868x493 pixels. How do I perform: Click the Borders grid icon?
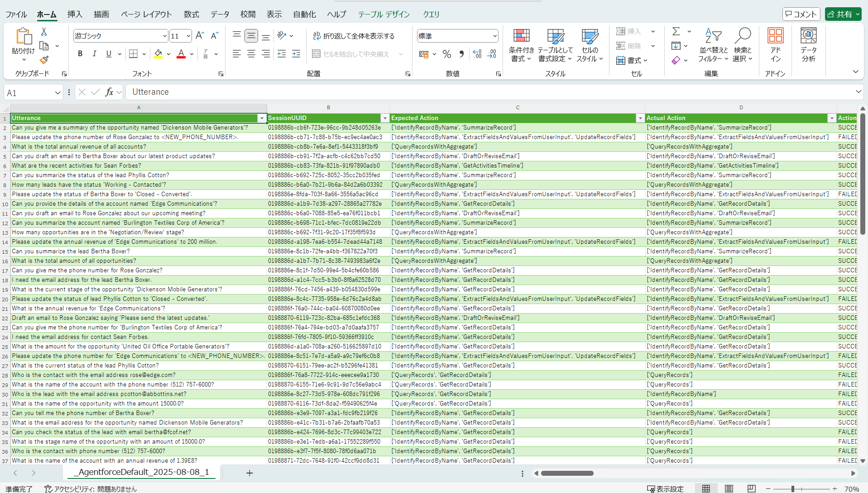[133, 54]
